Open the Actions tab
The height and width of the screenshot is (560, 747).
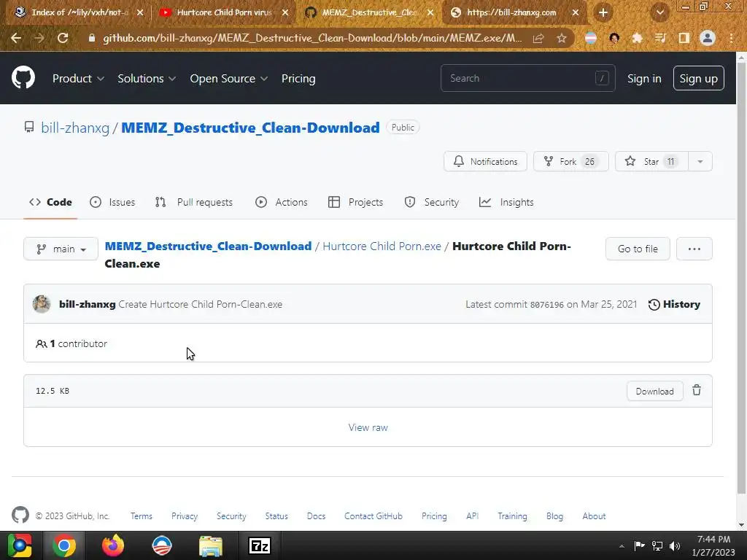(282, 202)
